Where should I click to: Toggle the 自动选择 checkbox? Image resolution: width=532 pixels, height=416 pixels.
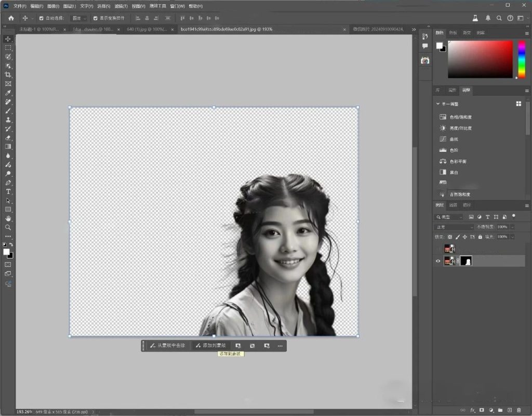tap(42, 18)
